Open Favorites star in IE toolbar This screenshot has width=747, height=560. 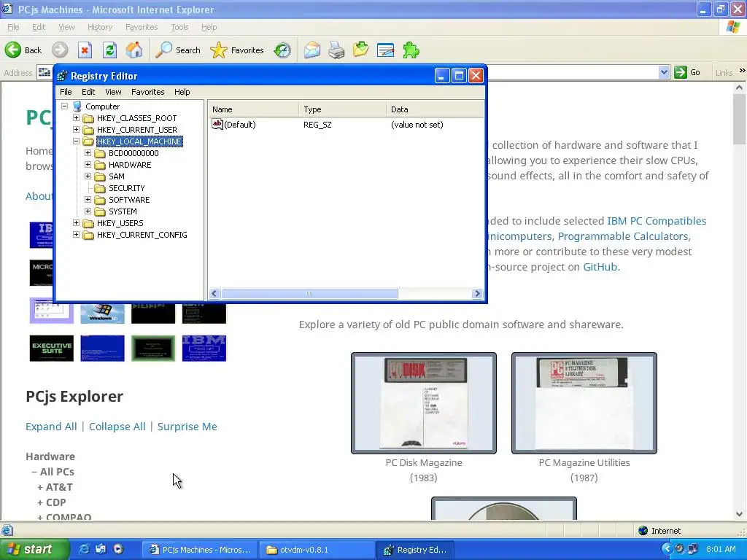coord(219,50)
